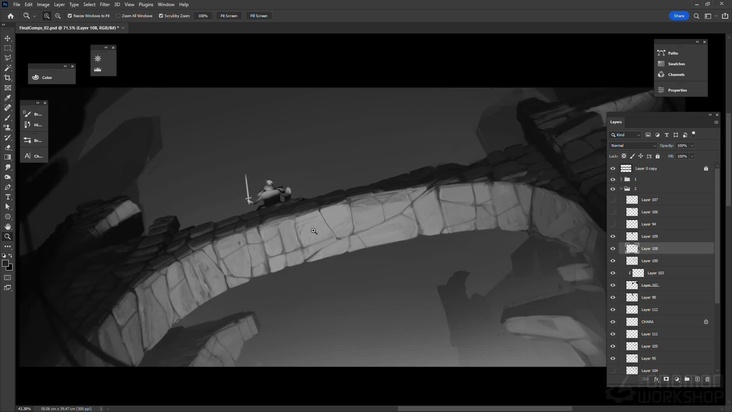
Task: Pick the Magic Wand tool
Action: click(8, 68)
